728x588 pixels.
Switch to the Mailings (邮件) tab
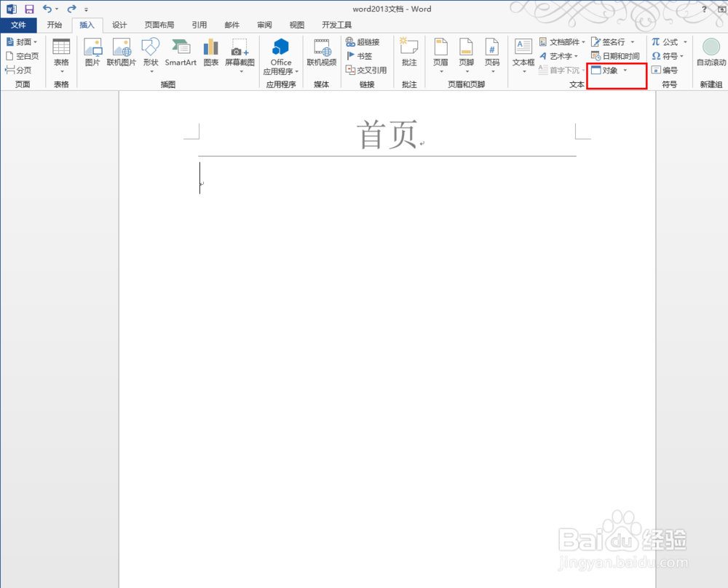232,25
